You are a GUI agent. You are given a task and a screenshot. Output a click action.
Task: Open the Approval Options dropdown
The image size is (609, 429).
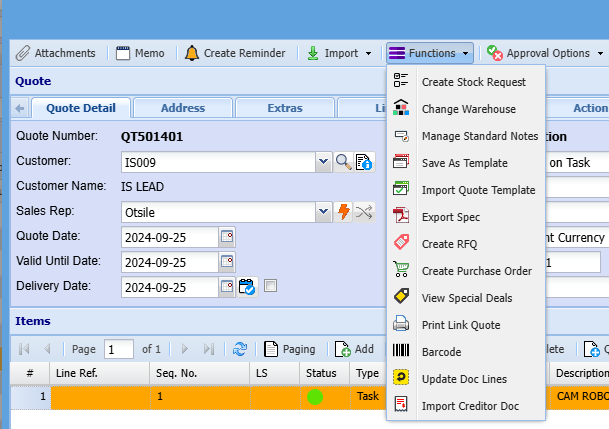[545, 53]
